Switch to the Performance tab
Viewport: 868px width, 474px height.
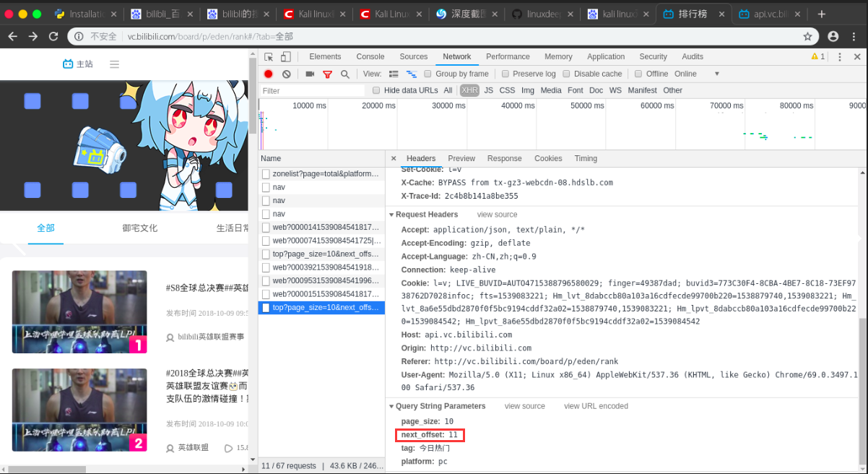[508, 56]
